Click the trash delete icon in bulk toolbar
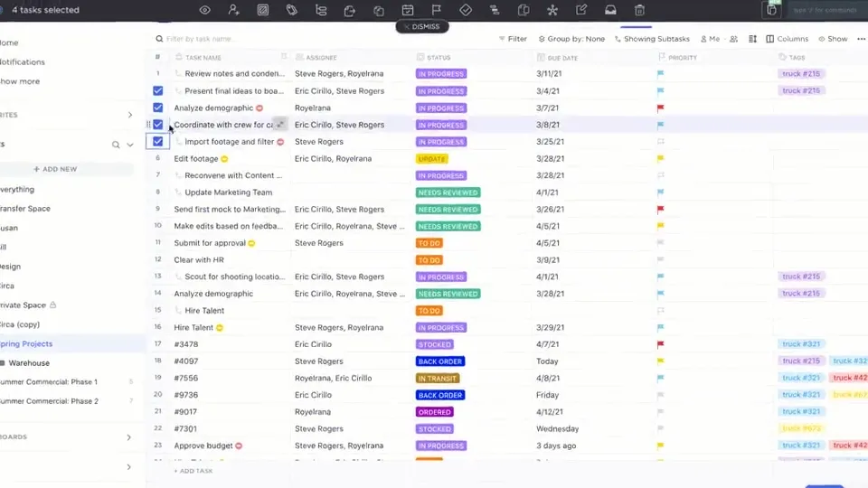The width and height of the screenshot is (868, 488). 639,10
